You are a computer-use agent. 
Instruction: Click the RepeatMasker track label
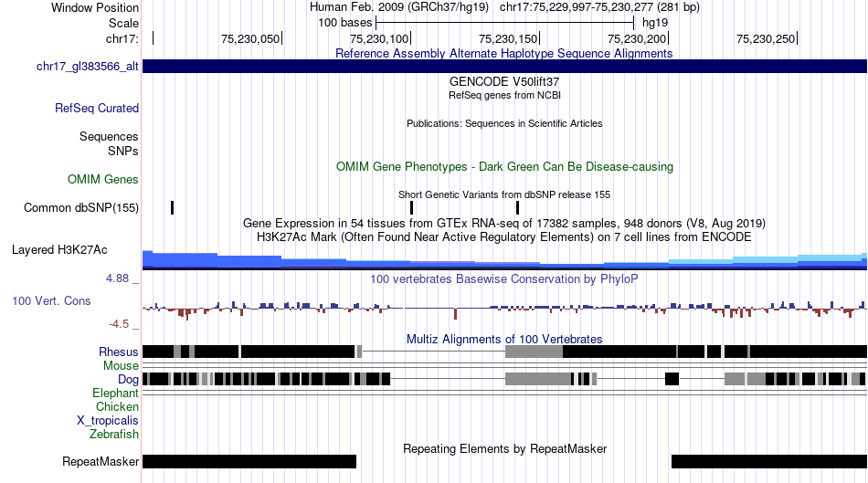pyautogui.click(x=101, y=461)
